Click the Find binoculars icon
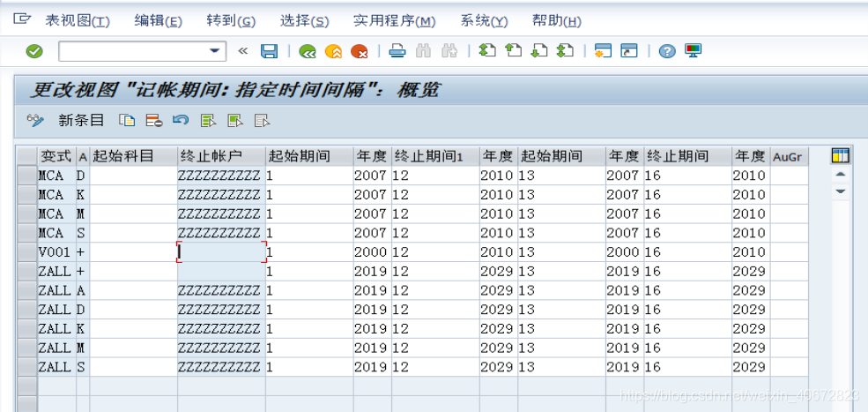This screenshot has width=868, height=412. click(x=423, y=51)
